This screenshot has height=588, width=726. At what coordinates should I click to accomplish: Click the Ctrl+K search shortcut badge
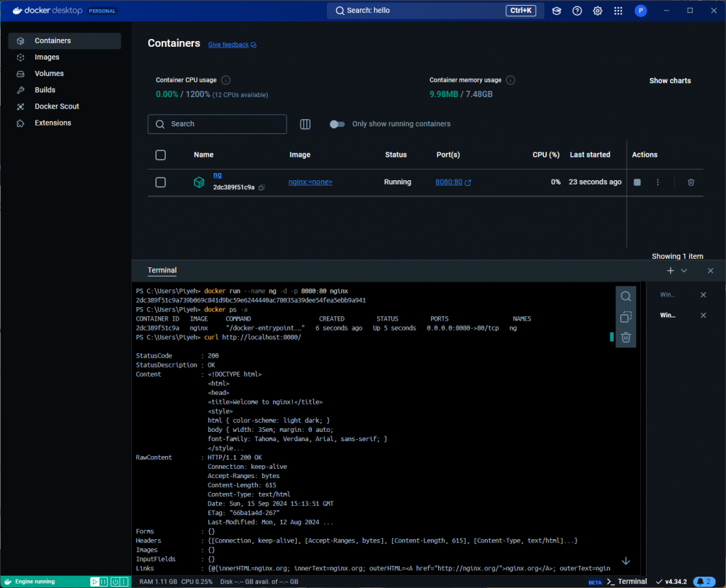[x=520, y=11]
